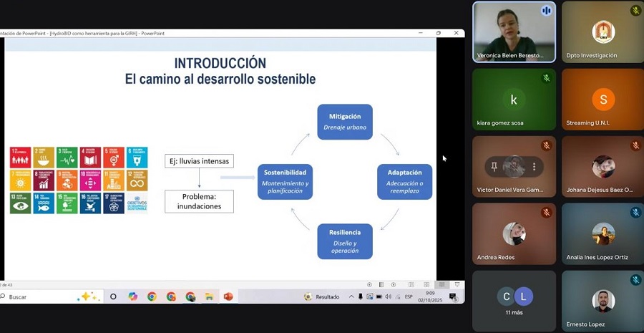Screen dimensions: 644x333
Task: Click muted mic icon on kiara gomez sosa tile
Action: click(547, 78)
